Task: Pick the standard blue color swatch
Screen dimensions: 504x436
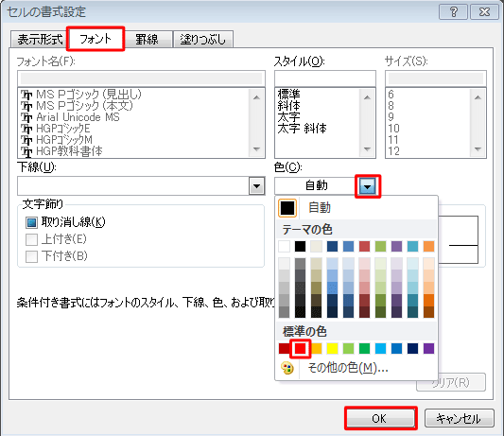Action: coord(396,349)
